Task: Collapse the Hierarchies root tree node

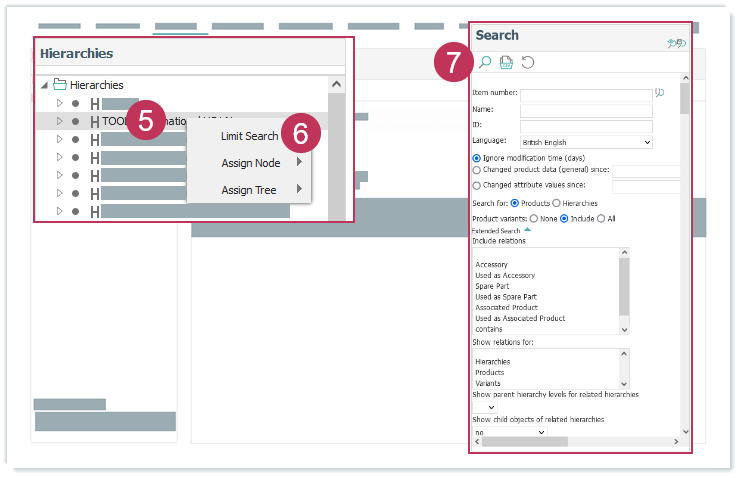Action: coord(44,86)
